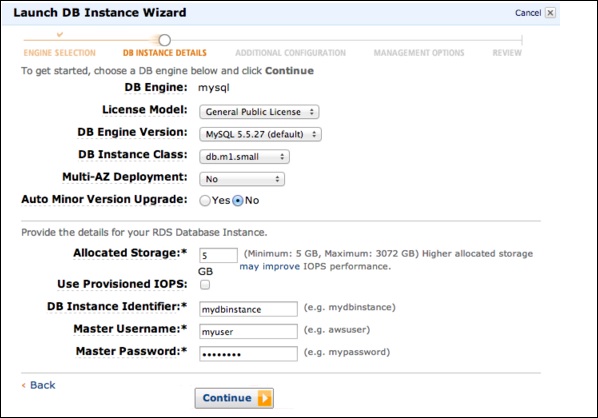
Task: Go to the Engine Selection step
Action: (x=59, y=53)
